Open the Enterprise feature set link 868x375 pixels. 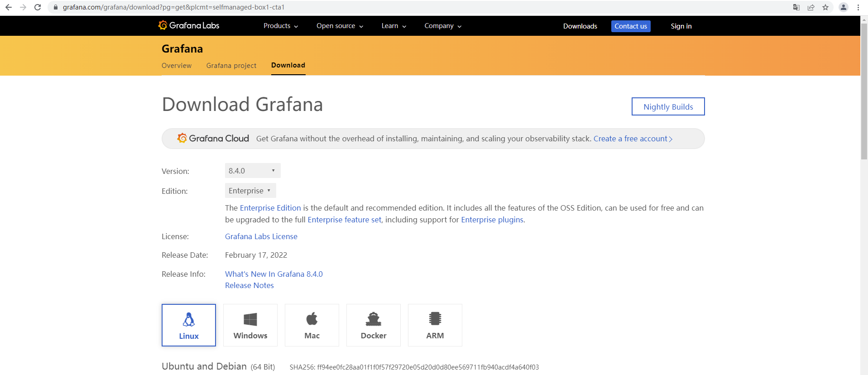pos(345,220)
